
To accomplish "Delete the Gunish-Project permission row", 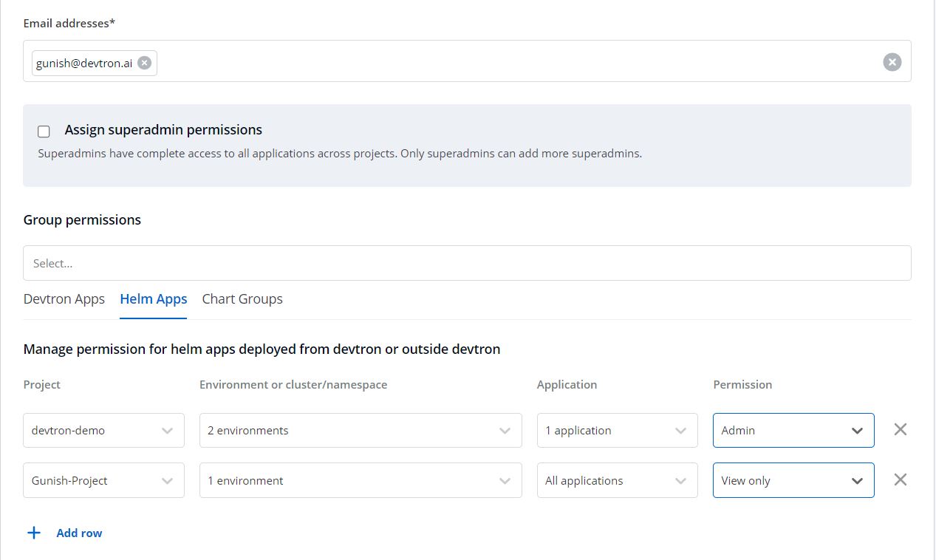I will 900,479.
